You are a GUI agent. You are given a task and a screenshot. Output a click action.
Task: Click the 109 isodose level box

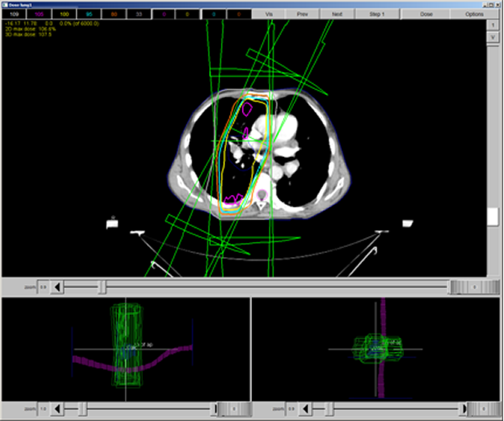[14, 14]
